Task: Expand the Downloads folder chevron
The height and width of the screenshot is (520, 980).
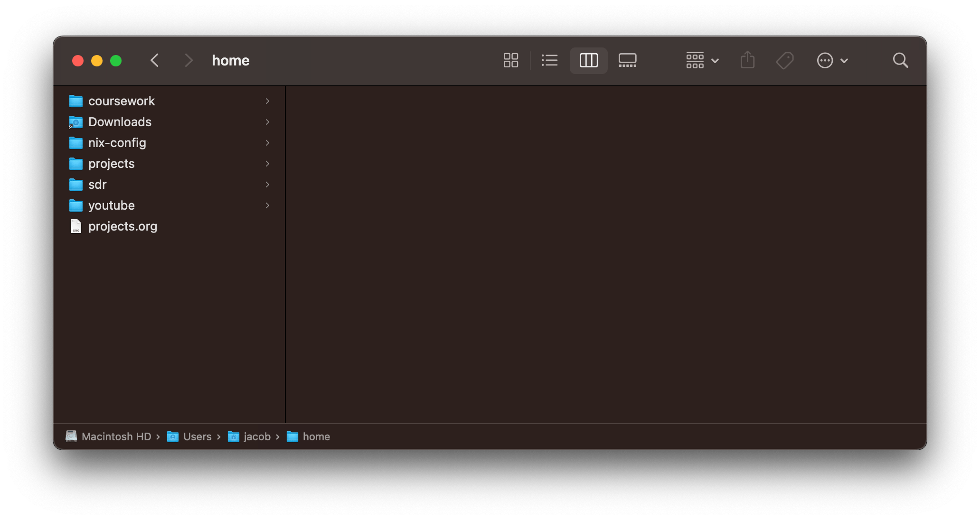Action: coord(267,122)
